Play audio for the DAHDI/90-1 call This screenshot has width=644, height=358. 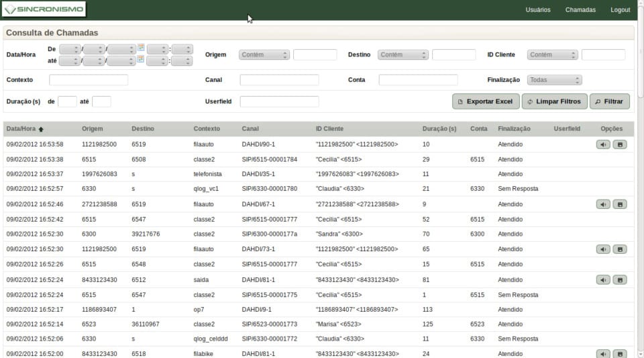pyautogui.click(x=603, y=144)
